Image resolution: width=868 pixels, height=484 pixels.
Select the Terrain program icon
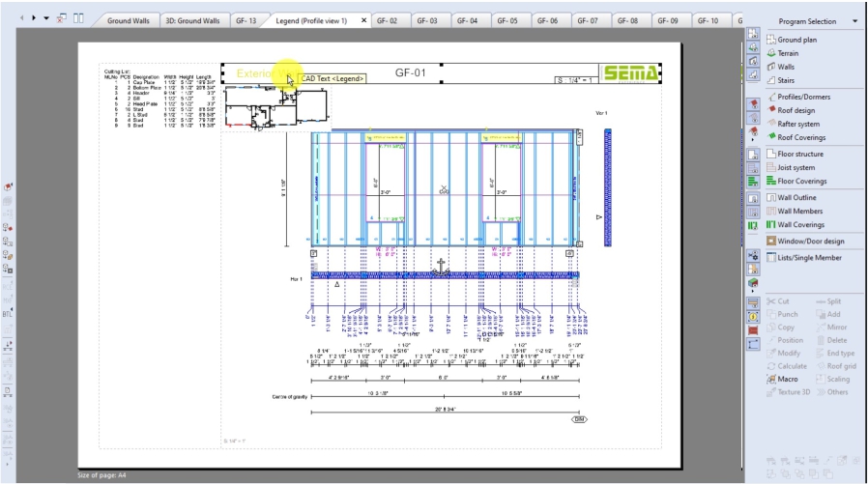(x=771, y=53)
